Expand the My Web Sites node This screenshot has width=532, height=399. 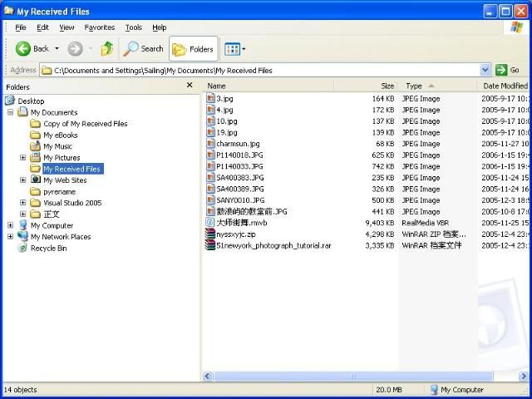(x=23, y=180)
